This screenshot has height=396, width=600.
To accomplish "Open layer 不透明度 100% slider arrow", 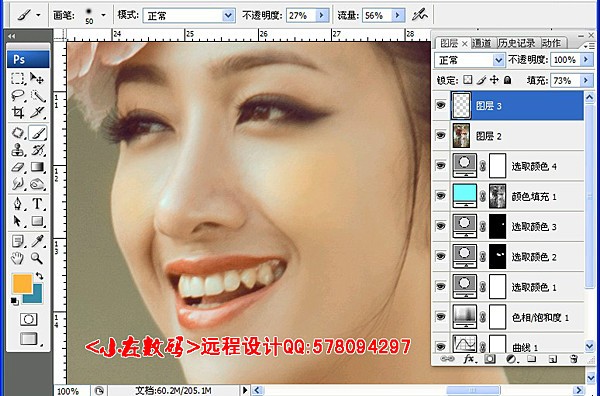I will (x=585, y=60).
